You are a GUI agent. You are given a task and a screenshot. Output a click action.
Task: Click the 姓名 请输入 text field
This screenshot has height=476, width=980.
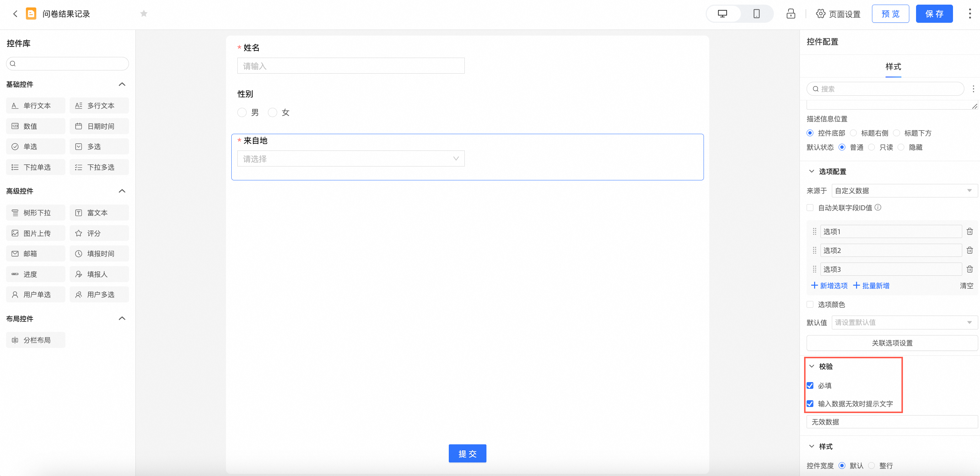[x=350, y=66]
